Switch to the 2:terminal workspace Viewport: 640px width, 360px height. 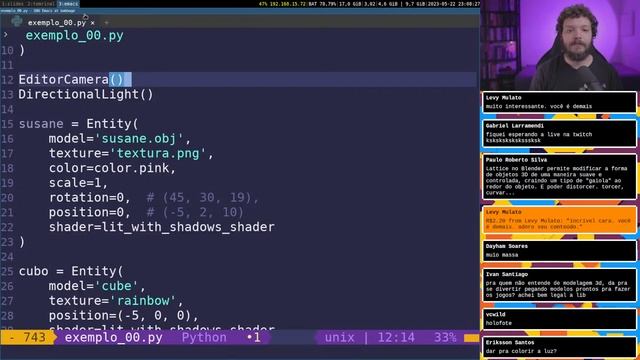[41, 4]
